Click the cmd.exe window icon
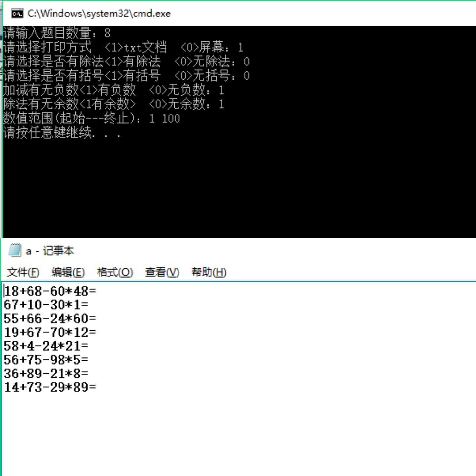This screenshot has width=476, height=476. 17,14
